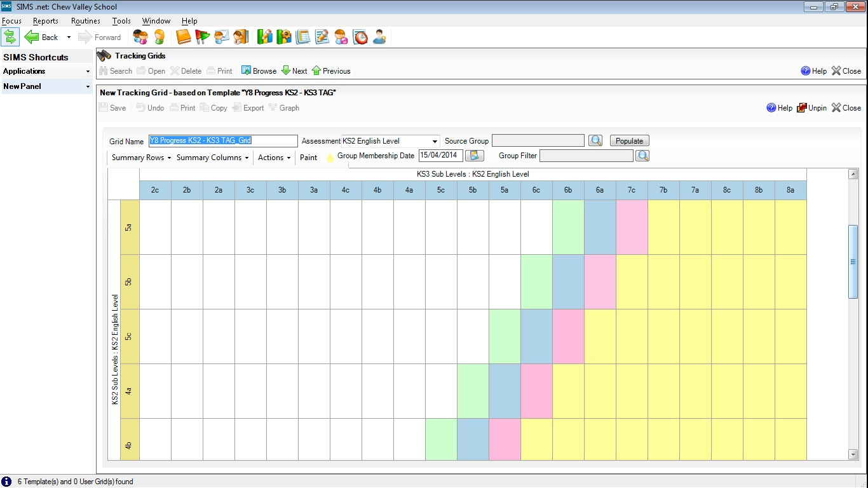Unpin the New Tracking Grid panel

click(x=811, y=108)
